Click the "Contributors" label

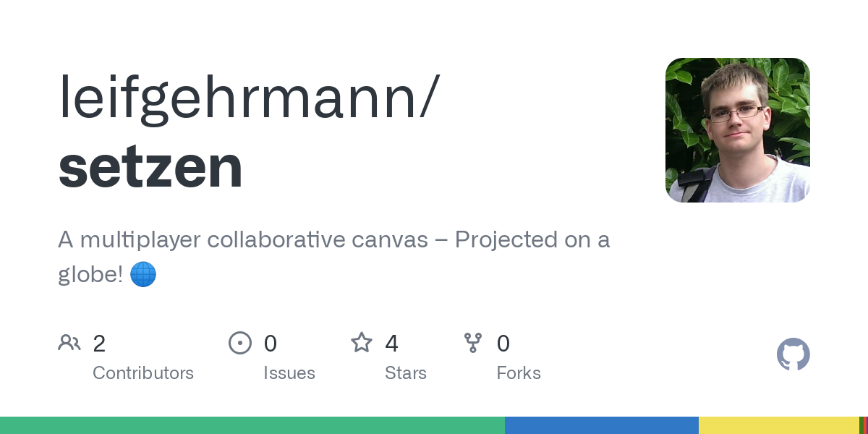(x=143, y=373)
